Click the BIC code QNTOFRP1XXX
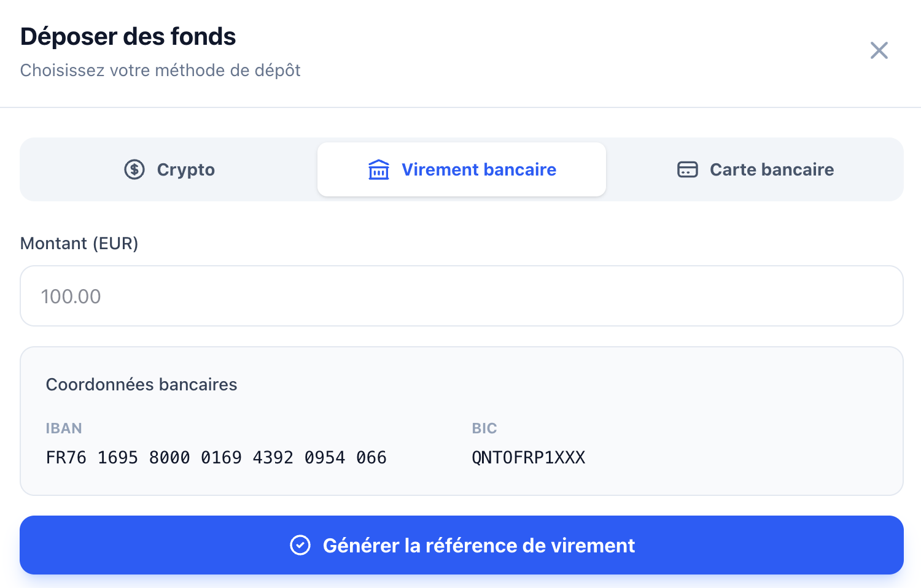921x588 pixels. pyautogui.click(x=528, y=458)
